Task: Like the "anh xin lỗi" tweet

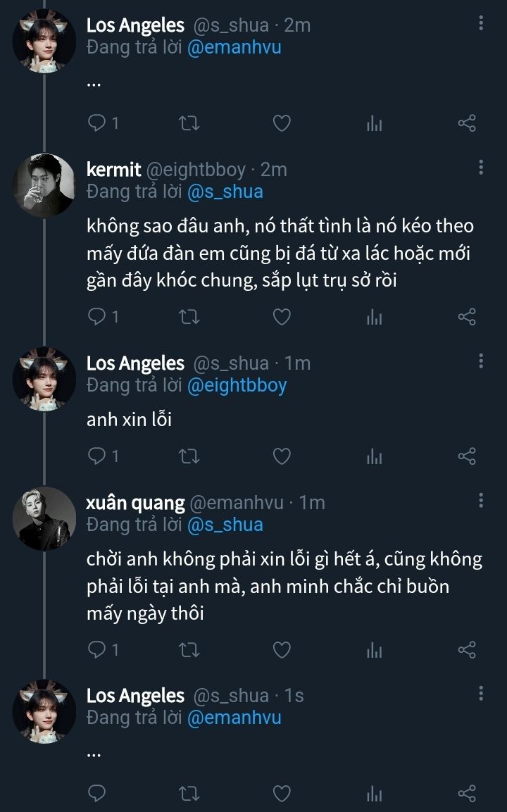Action: click(282, 456)
